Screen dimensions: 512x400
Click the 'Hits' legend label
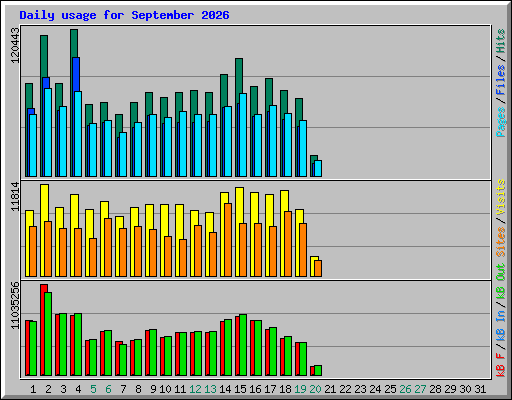point(501,41)
